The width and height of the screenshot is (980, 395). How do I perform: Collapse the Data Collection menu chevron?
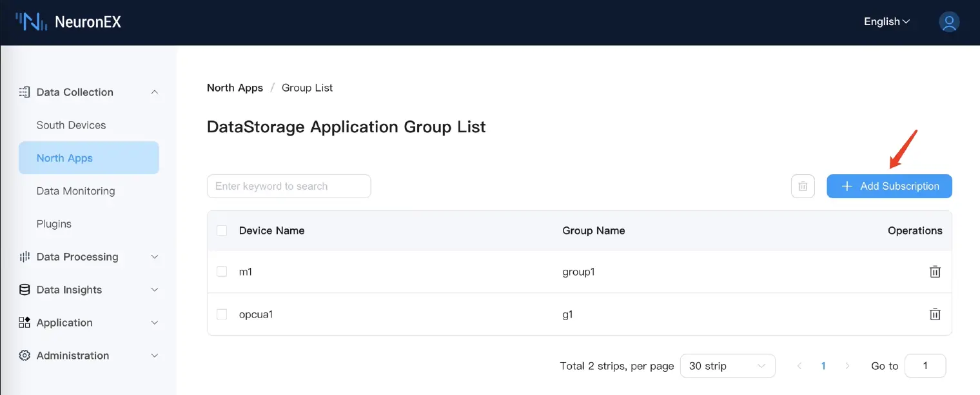pos(154,92)
